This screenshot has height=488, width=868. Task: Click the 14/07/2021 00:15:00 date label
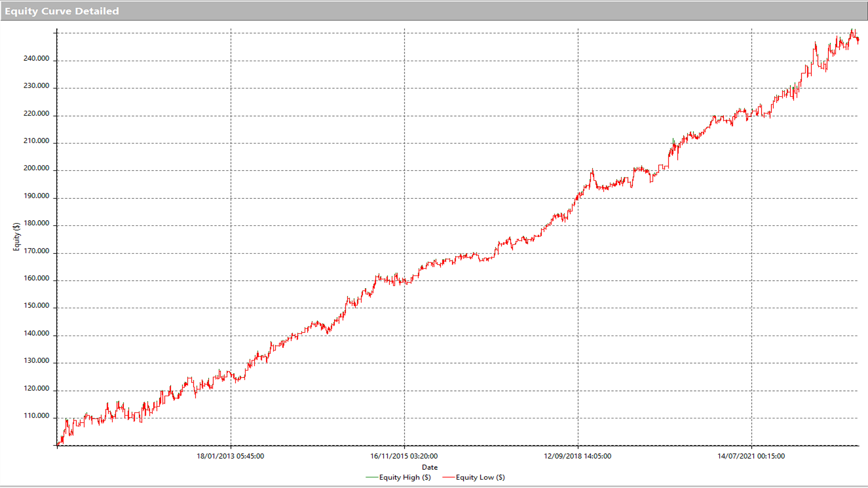tap(751, 456)
